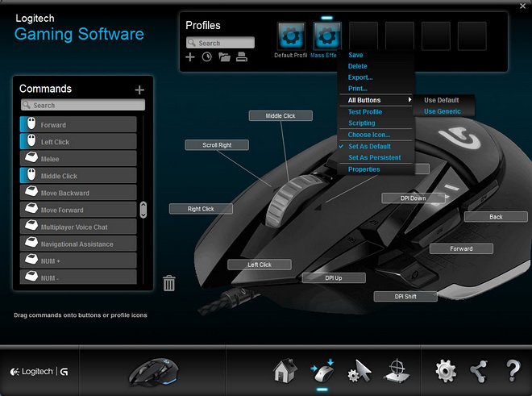Click the Right Click button label
Screen dimensions: 532x396
[201, 209]
